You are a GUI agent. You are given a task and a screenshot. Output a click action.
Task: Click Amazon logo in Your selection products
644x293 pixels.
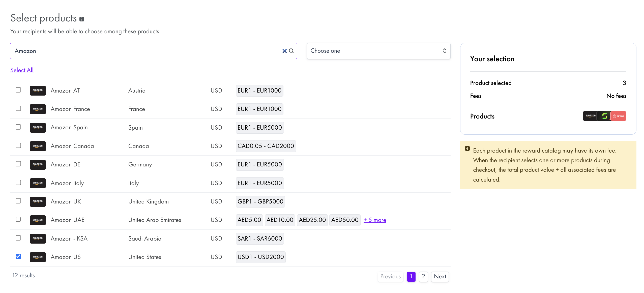(590, 116)
